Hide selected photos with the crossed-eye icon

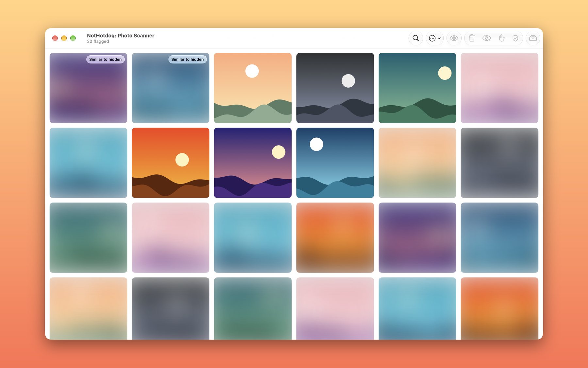click(x=486, y=38)
